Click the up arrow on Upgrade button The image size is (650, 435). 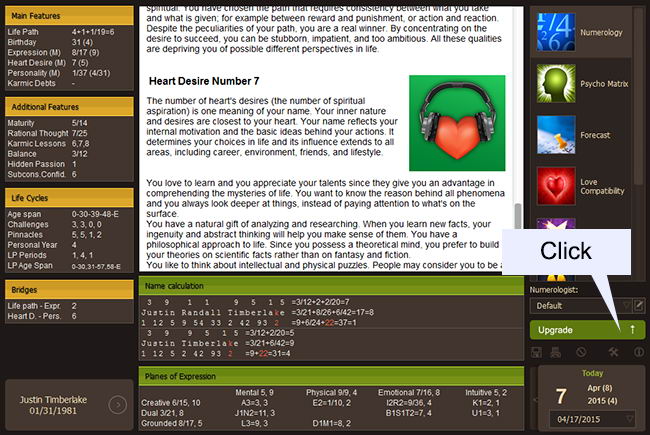point(633,330)
